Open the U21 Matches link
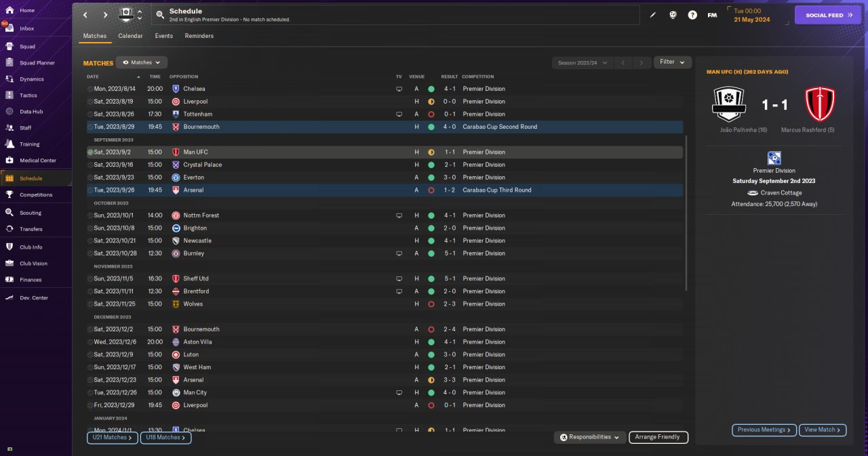Screen dimensions: 868x456 click(x=112, y=438)
